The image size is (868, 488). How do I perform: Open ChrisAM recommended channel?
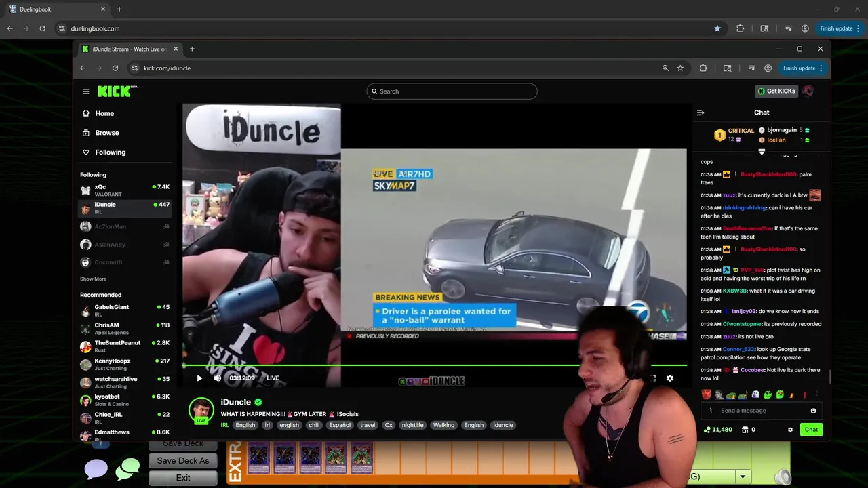click(x=125, y=329)
